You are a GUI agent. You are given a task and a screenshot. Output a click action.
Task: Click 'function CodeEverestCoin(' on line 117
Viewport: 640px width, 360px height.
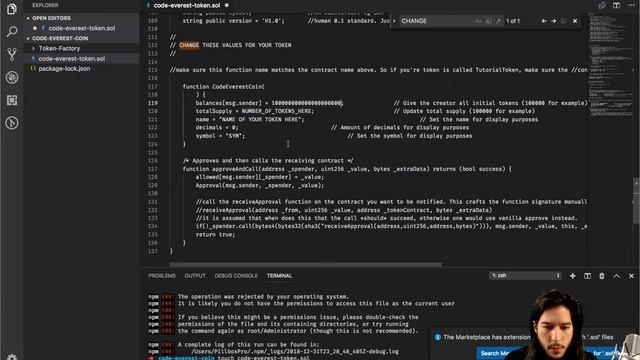[223, 87]
